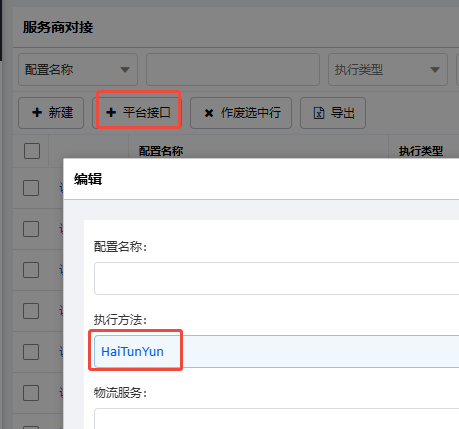
Task: Click the 执行方法 field containing HaiTunYun
Action: (x=277, y=352)
